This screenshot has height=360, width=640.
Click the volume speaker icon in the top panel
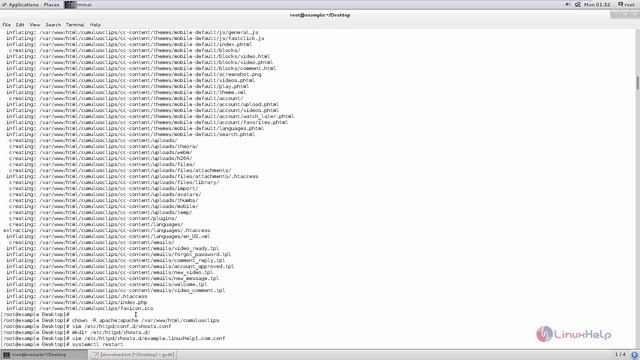567,4
